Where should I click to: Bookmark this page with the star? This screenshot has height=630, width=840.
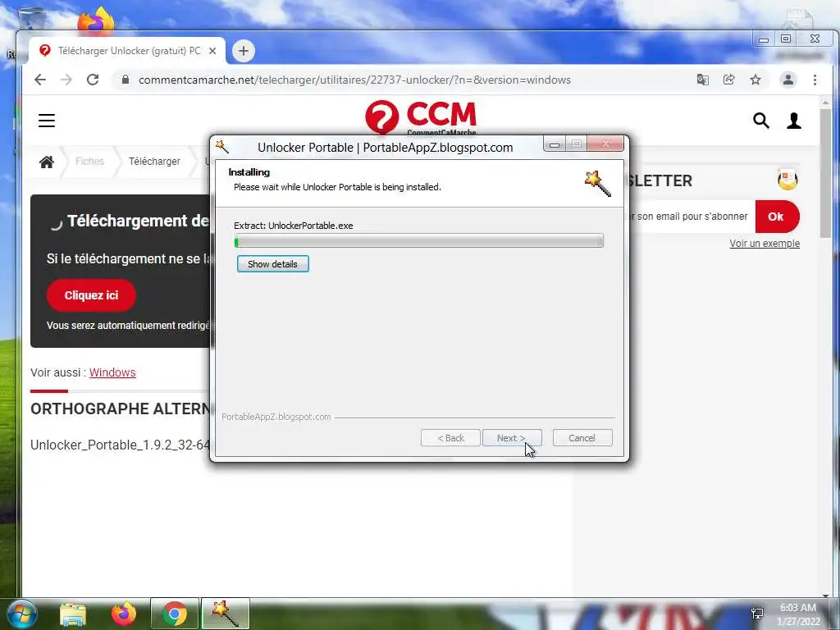point(756,80)
